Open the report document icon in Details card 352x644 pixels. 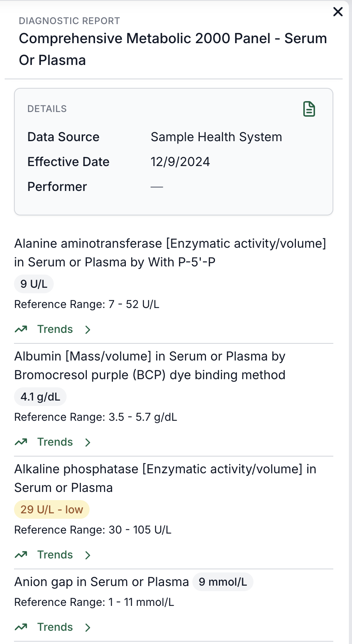[x=308, y=109]
